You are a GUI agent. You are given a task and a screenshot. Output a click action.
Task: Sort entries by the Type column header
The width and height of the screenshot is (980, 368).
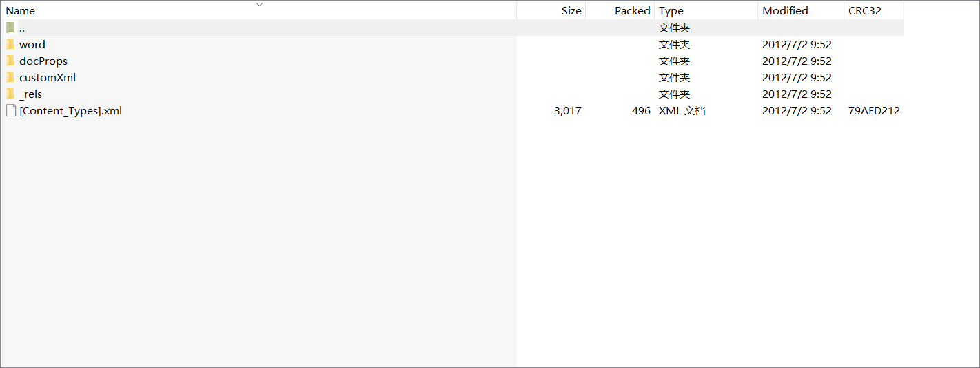(706, 10)
